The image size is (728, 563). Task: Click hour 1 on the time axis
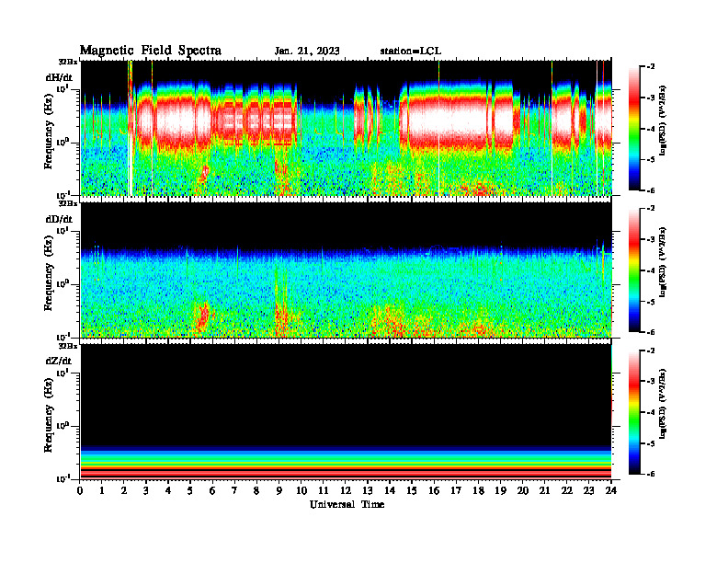tap(102, 490)
